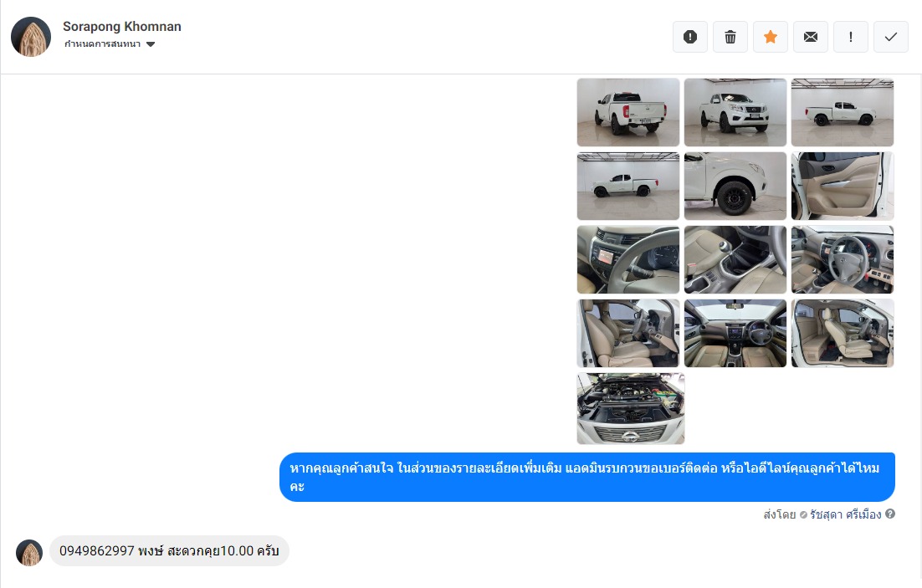Open close-up photo of black wheel
This screenshot has width=922, height=588.
pyautogui.click(x=735, y=186)
